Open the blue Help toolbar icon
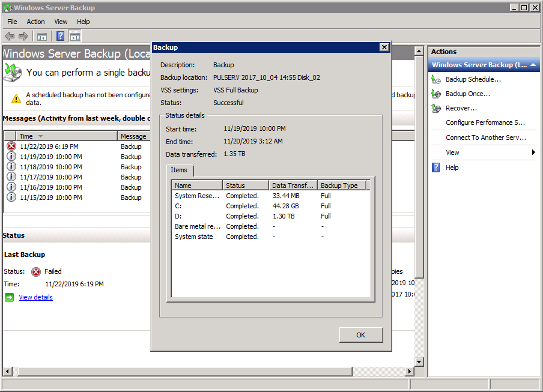 [x=60, y=36]
